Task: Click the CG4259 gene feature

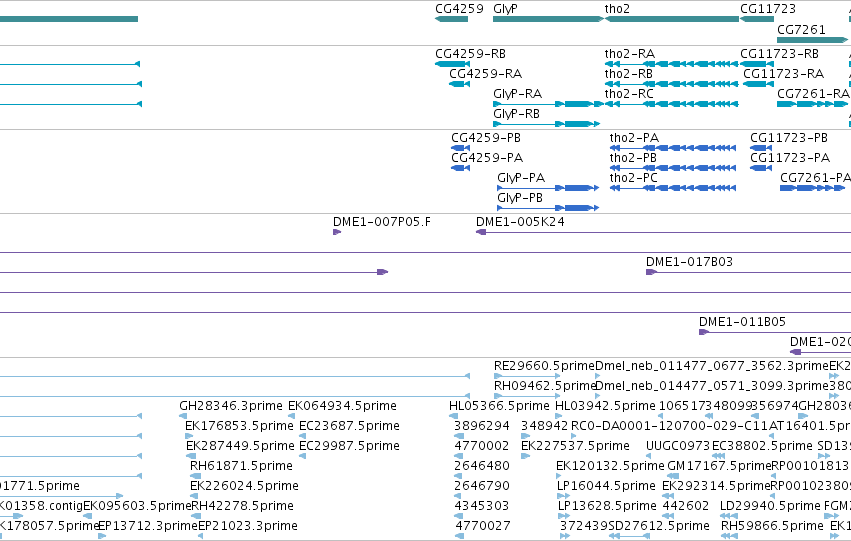Action: tap(452, 19)
